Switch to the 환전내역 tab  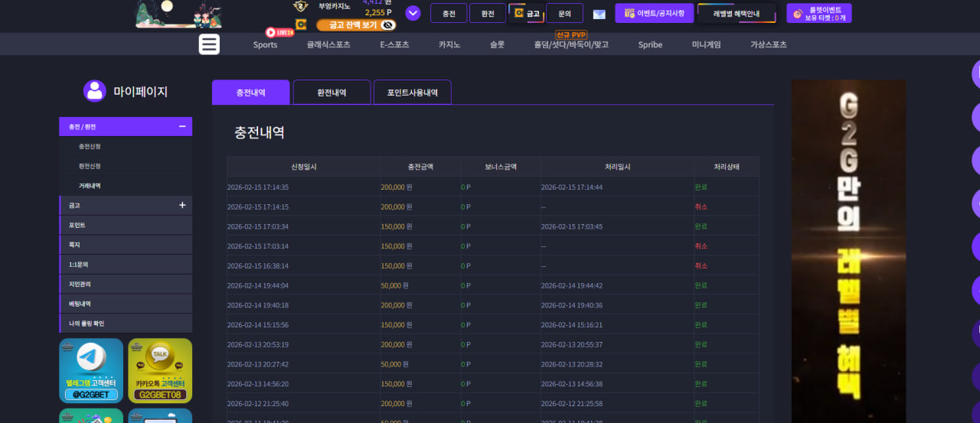[x=332, y=92]
